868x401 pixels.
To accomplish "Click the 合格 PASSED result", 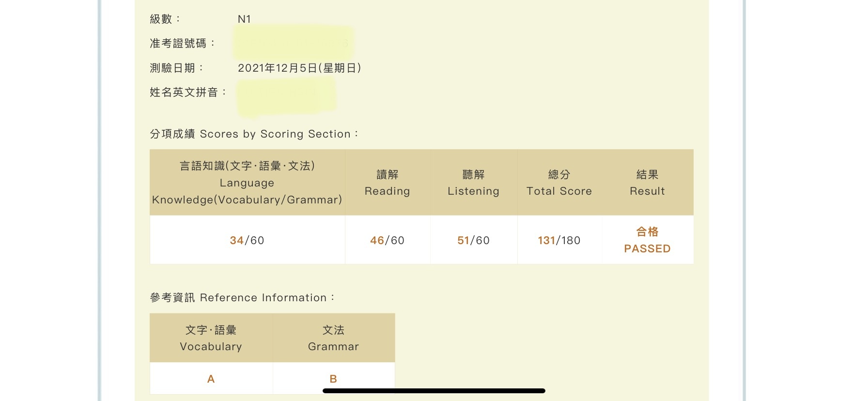I will (x=648, y=240).
